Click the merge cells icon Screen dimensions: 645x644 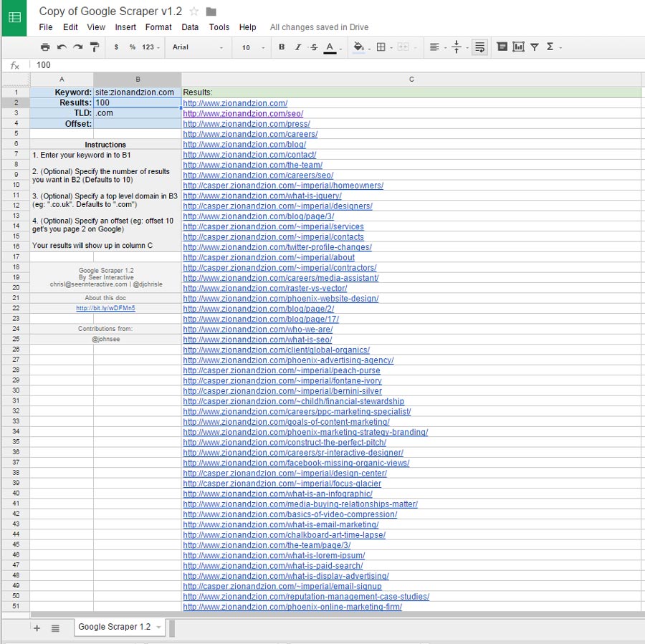pyautogui.click(x=403, y=47)
